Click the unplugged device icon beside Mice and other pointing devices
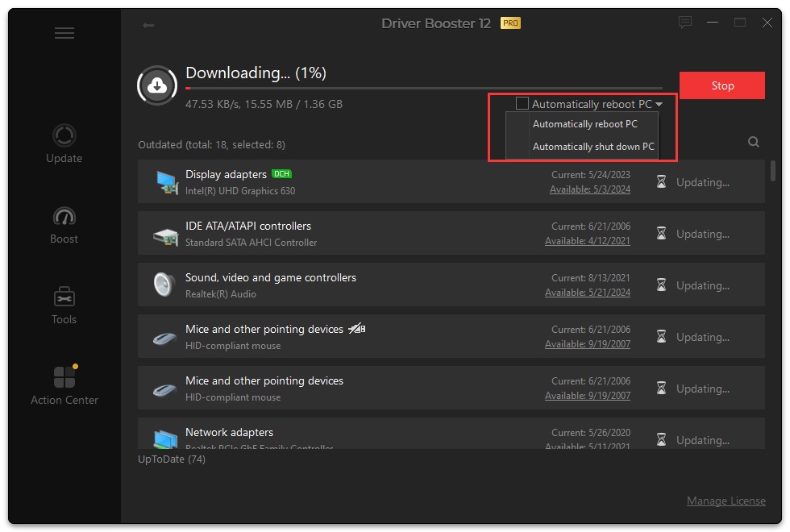The image size is (790, 532). coord(356,329)
